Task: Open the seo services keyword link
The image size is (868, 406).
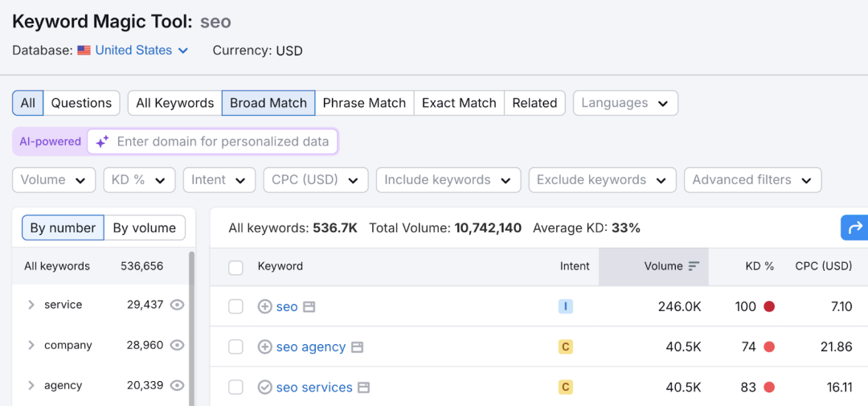Action: click(314, 388)
